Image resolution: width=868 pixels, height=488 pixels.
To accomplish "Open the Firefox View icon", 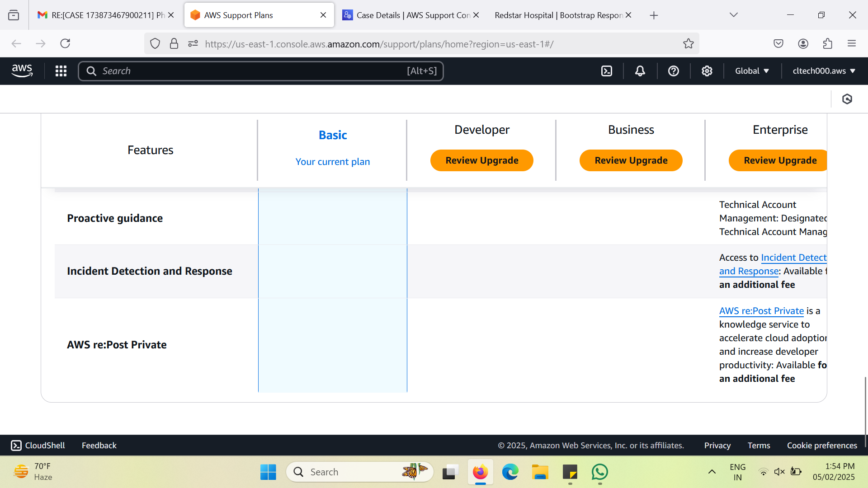I will (14, 15).
